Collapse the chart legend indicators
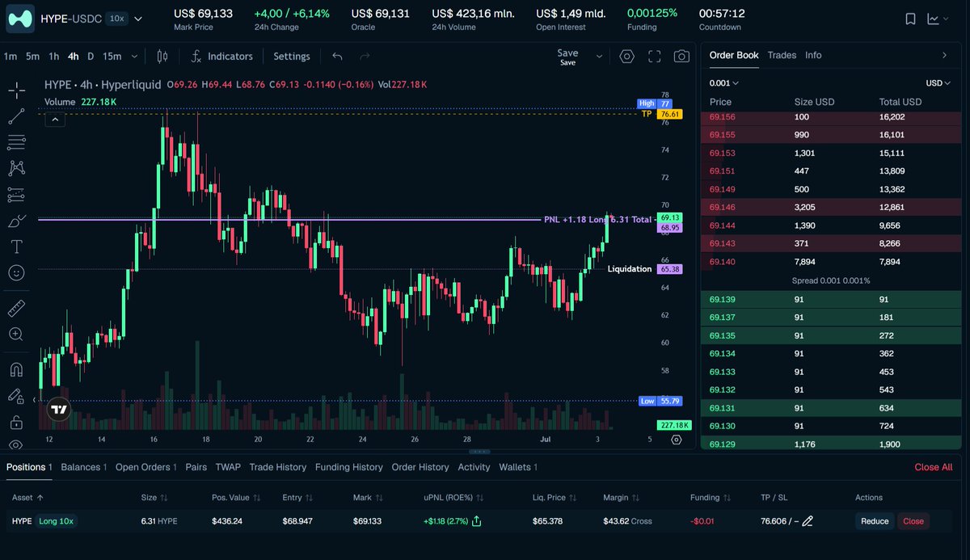This screenshot has width=970, height=560. 54,119
